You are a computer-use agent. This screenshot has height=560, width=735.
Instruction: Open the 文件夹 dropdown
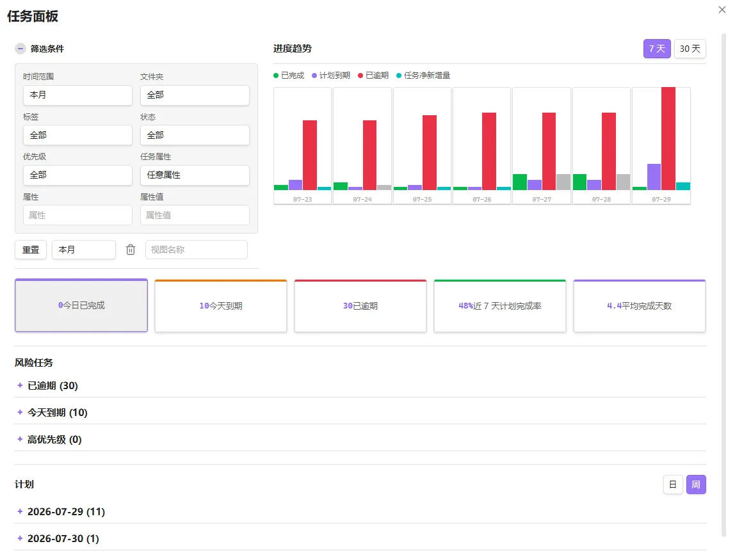195,95
